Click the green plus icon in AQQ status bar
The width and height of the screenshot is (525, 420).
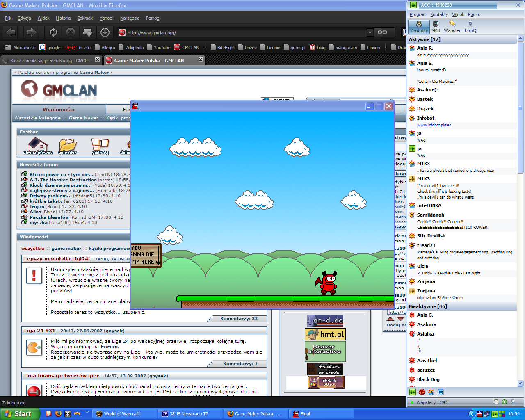[504, 402]
